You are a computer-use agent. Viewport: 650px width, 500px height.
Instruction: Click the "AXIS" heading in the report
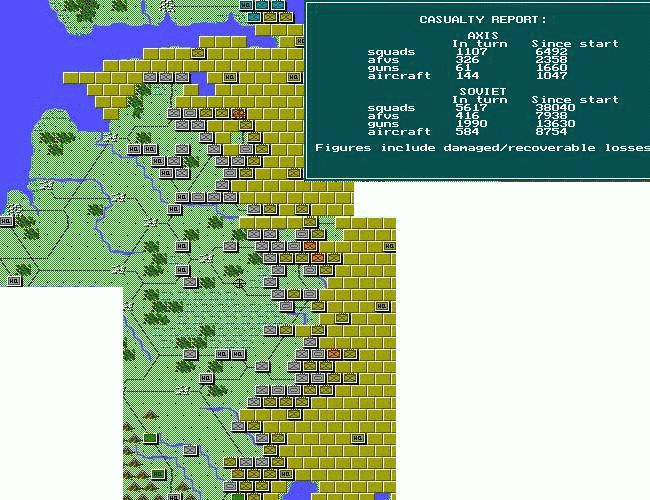pos(483,35)
